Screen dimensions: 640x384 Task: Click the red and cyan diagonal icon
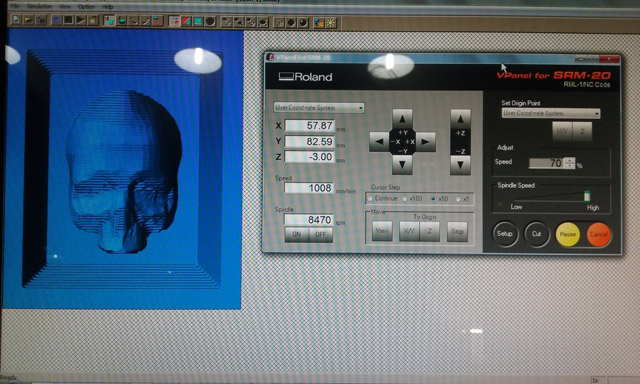(186, 21)
